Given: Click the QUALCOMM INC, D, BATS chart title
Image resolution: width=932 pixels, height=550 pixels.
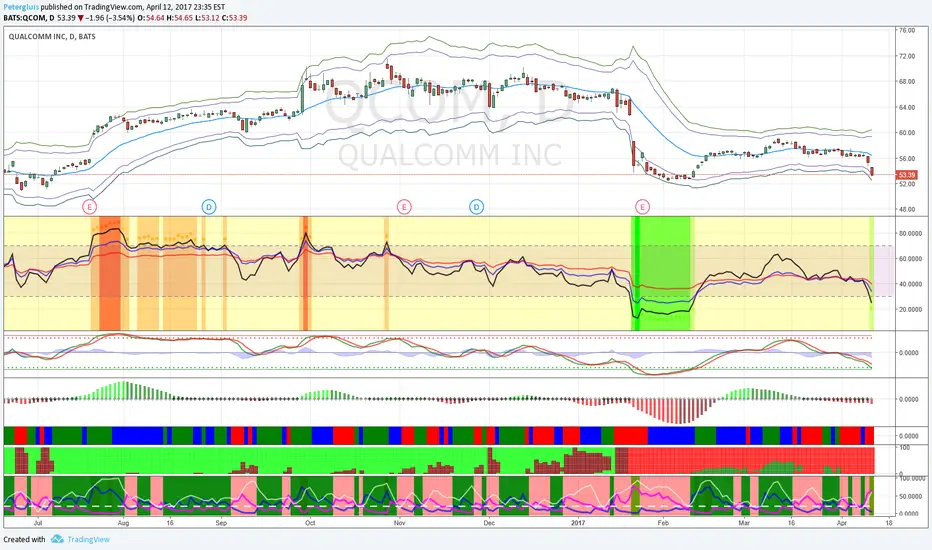Looking at the screenshot, I should [x=52, y=36].
